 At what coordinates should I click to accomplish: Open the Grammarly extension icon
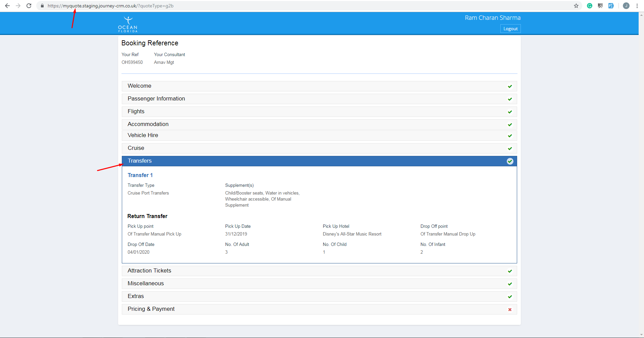tap(590, 6)
